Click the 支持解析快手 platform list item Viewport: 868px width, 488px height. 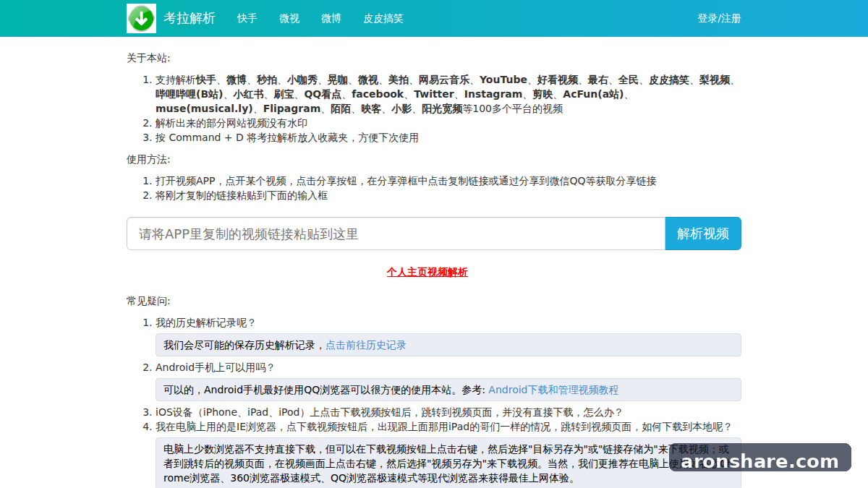click(x=448, y=94)
